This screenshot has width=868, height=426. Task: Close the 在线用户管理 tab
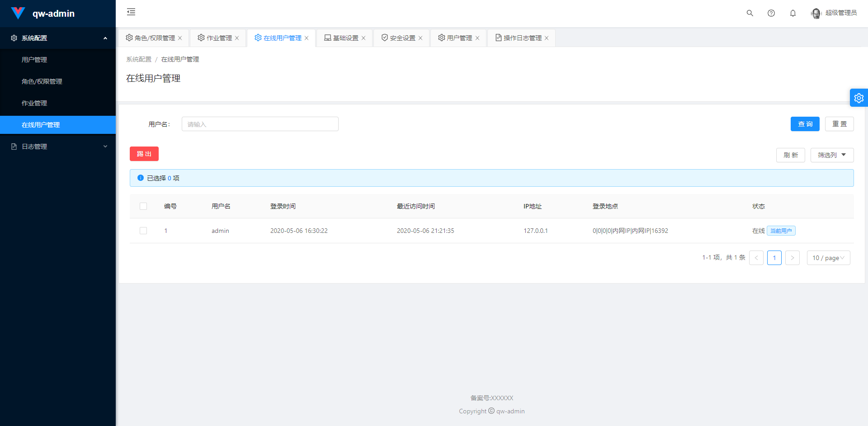307,38
